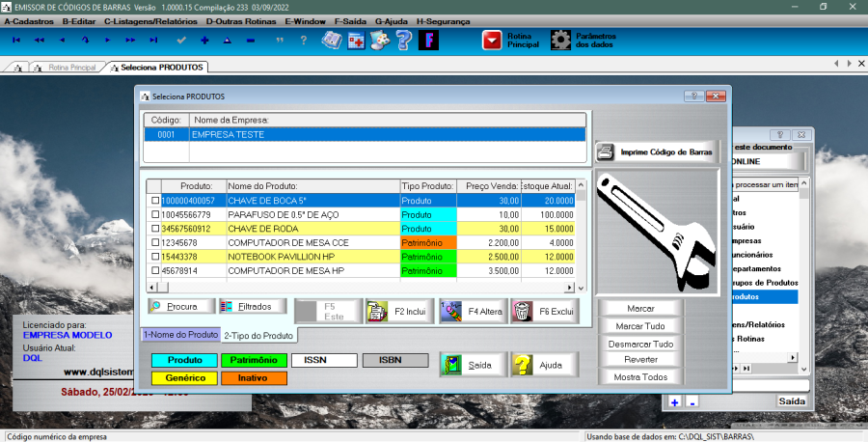Expand tree with the blue plus button
868x442 pixels.
674,401
